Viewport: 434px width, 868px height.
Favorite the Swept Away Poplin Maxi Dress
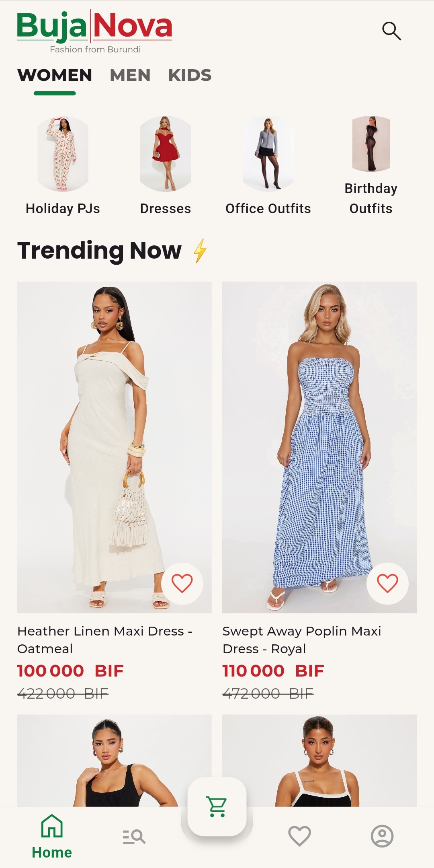pos(387,583)
